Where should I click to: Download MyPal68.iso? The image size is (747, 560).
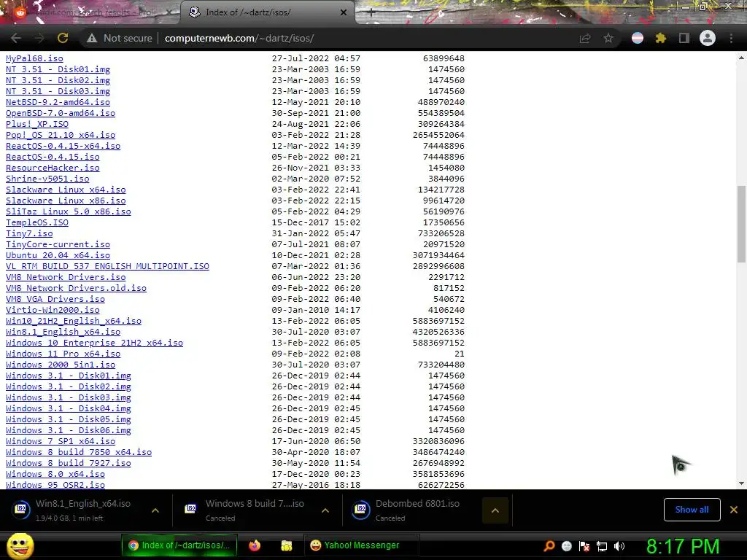coord(34,58)
